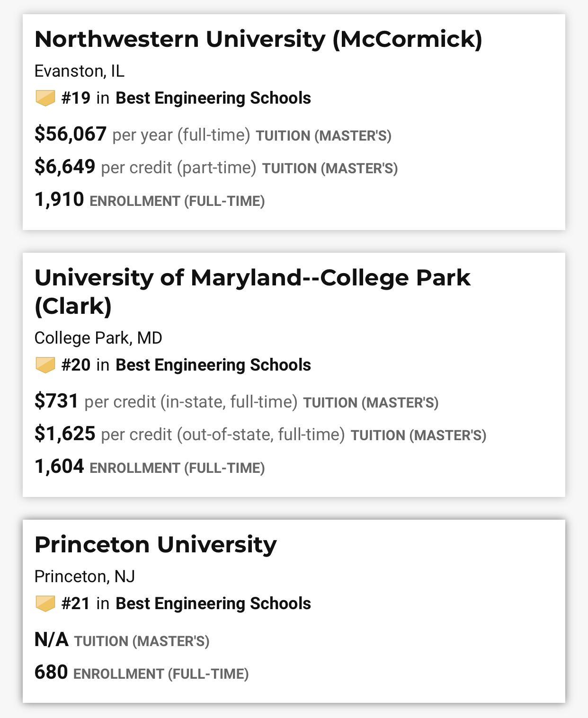Click the ranking badge icon beside #19
The width and height of the screenshot is (588, 718).
coord(45,98)
